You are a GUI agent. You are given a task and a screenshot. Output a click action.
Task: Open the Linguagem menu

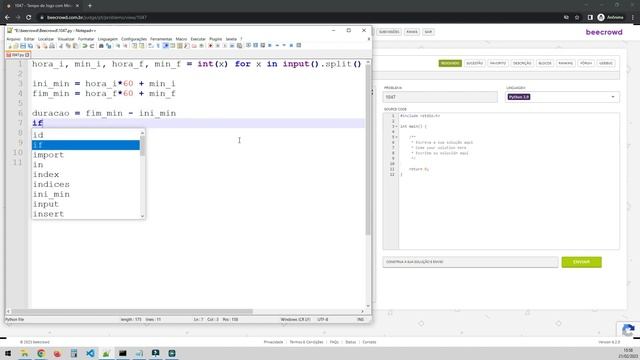[108, 39]
